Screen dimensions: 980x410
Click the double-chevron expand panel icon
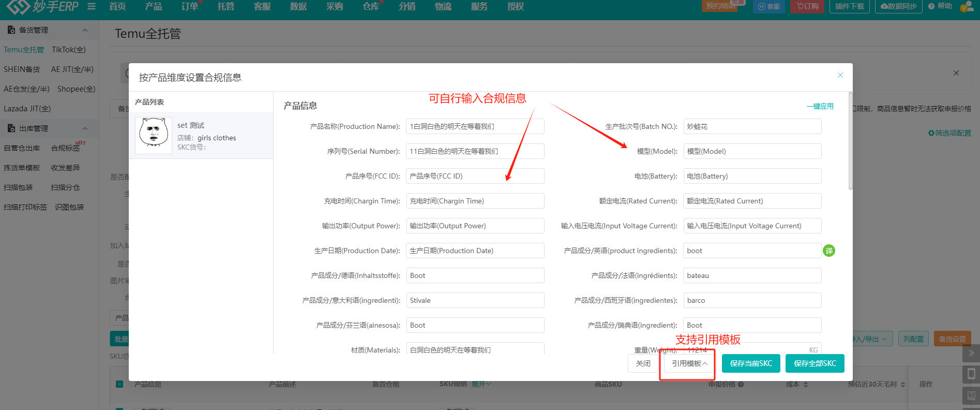pyautogui.click(x=971, y=353)
